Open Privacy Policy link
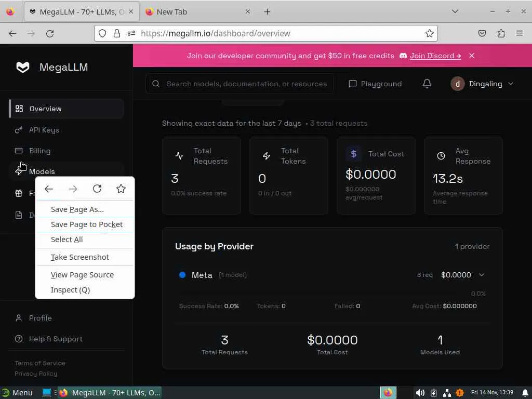 (x=36, y=373)
